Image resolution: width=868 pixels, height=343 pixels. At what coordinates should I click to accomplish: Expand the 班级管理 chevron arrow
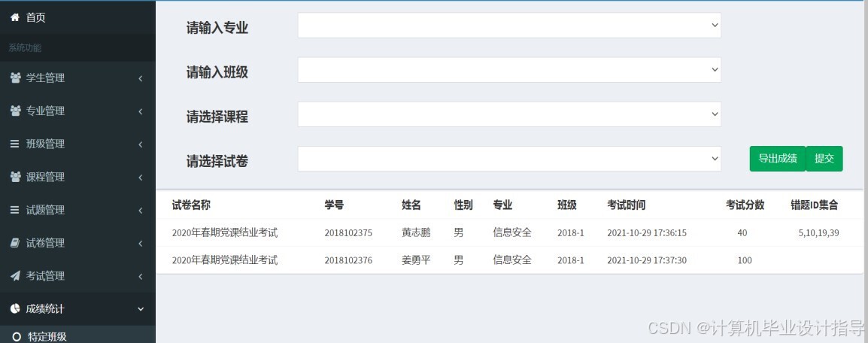coord(141,144)
